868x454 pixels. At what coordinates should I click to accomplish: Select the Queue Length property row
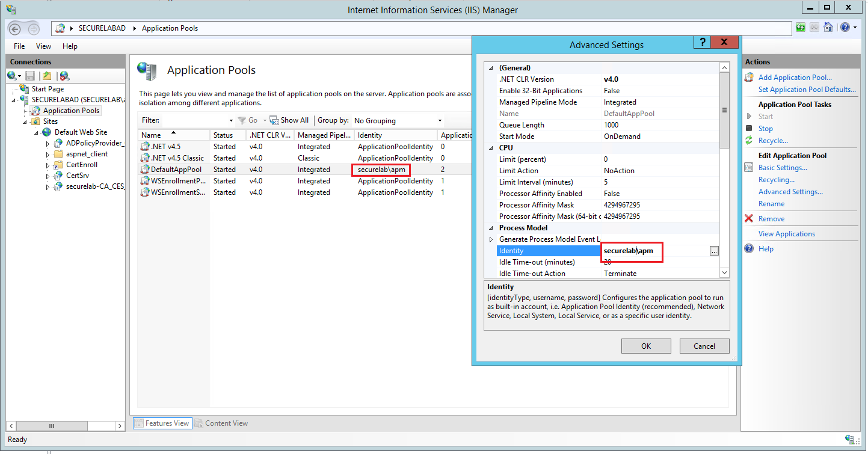[603, 125]
